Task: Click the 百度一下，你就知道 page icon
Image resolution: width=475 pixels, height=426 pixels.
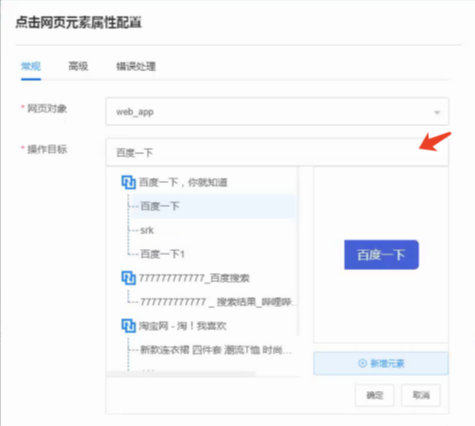Action: tap(128, 182)
